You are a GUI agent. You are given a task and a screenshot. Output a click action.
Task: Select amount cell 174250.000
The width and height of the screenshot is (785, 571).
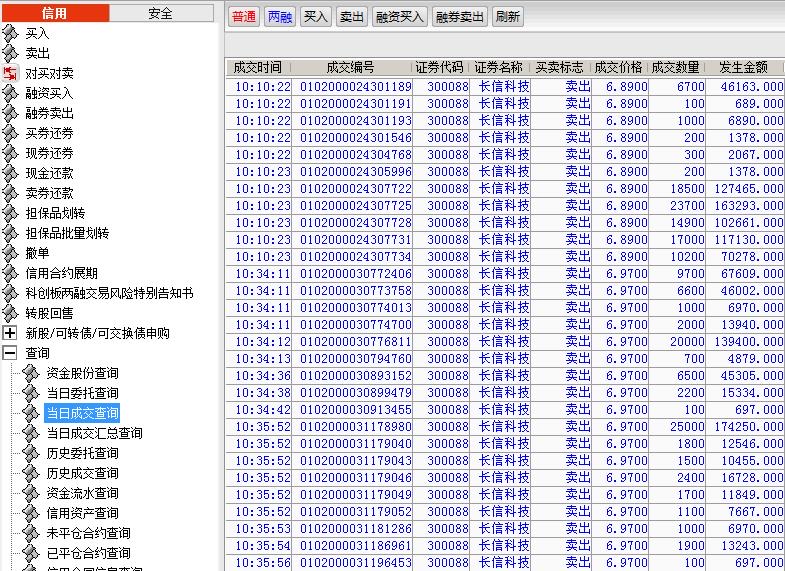(x=749, y=427)
